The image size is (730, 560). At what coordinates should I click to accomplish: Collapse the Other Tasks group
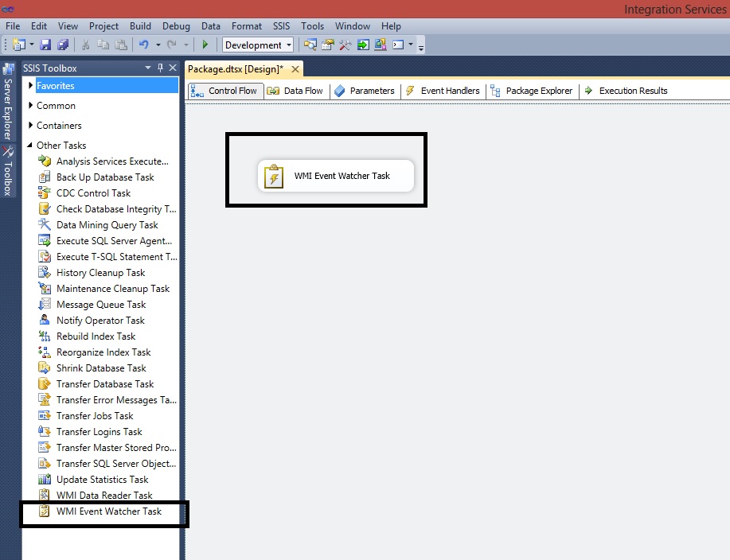29,145
